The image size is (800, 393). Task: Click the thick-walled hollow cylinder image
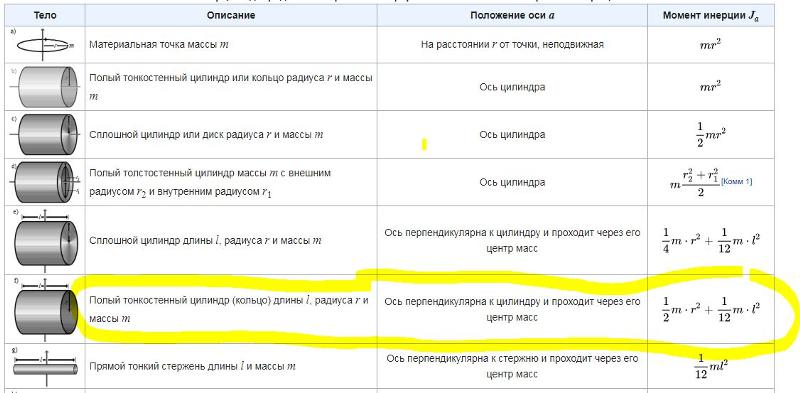tap(47, 182)
